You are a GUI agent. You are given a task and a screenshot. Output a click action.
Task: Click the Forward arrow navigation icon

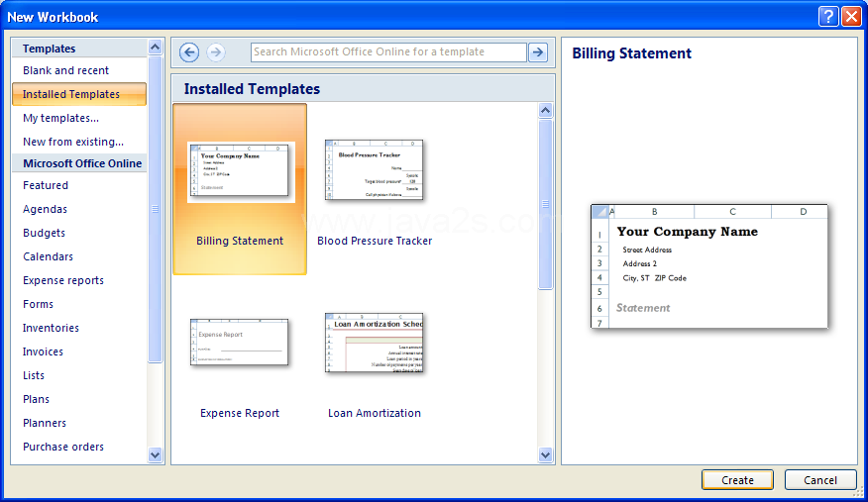click(216, 52)
